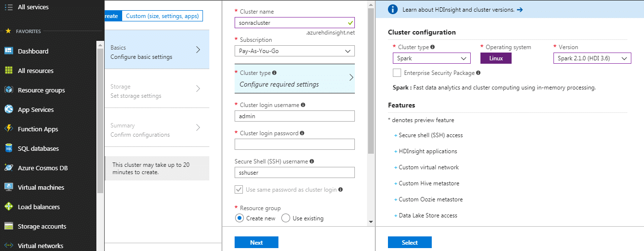Viewport: 644px width, 251px height.
Task: Open All services menu item
Action: [x=33, y=7]
